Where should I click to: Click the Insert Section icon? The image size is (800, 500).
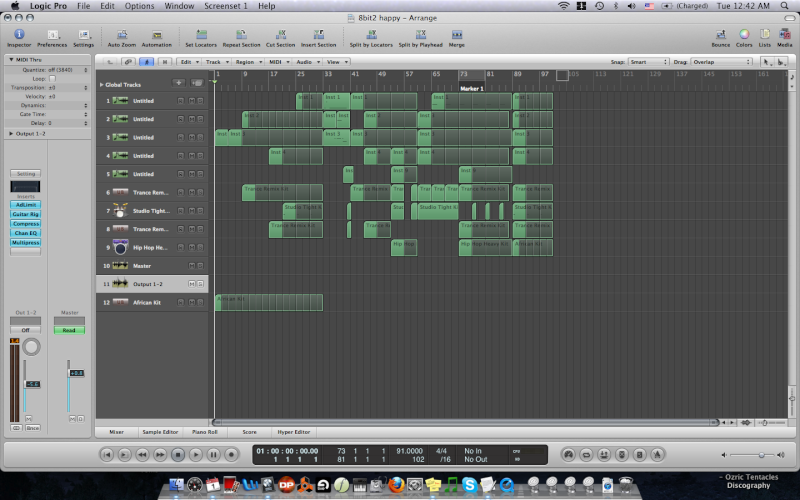coord(318,35)
